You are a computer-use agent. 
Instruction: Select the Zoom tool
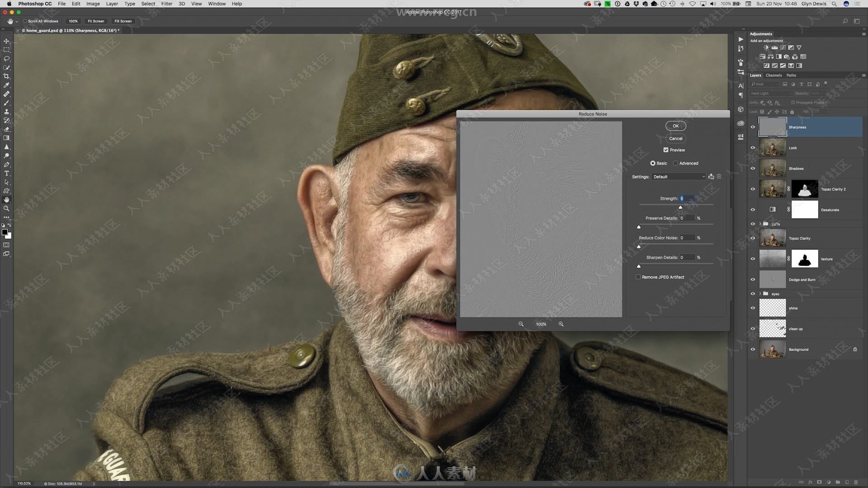[7, 208]
